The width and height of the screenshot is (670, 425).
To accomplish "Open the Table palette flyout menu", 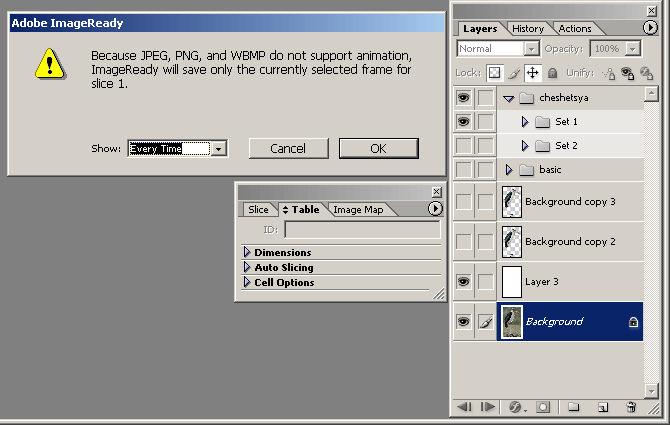I will [435, 208].
